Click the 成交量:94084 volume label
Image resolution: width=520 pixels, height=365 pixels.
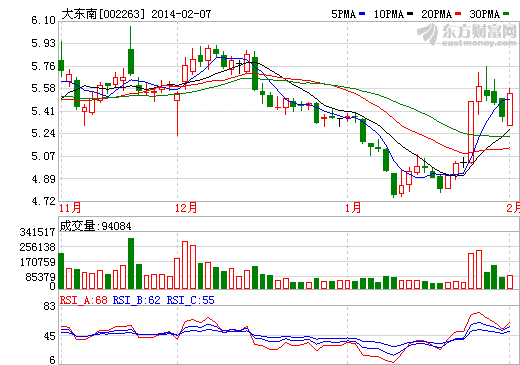coord(96,226)
